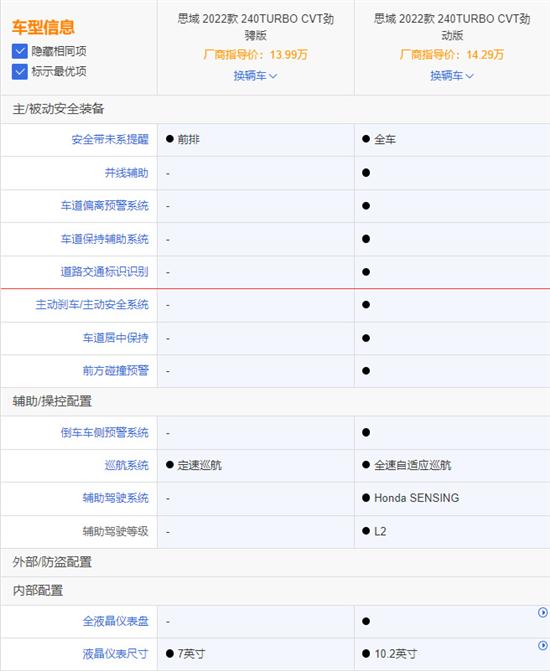Viewport: 550px width, 671px height.
Task: Open 换辆车 dropdown for 13.99万 model
Action: pyautogui.click(x=255, y=76)
